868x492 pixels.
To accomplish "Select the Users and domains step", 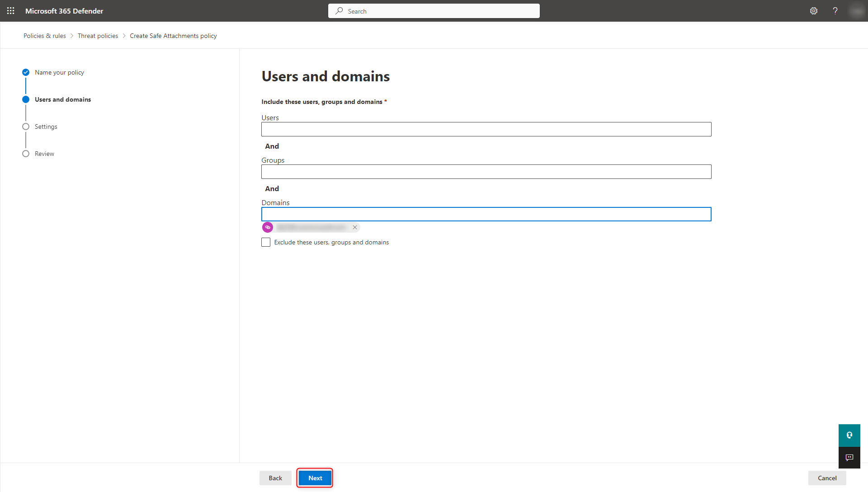I will pyautogui.click(x=26, y=99).
